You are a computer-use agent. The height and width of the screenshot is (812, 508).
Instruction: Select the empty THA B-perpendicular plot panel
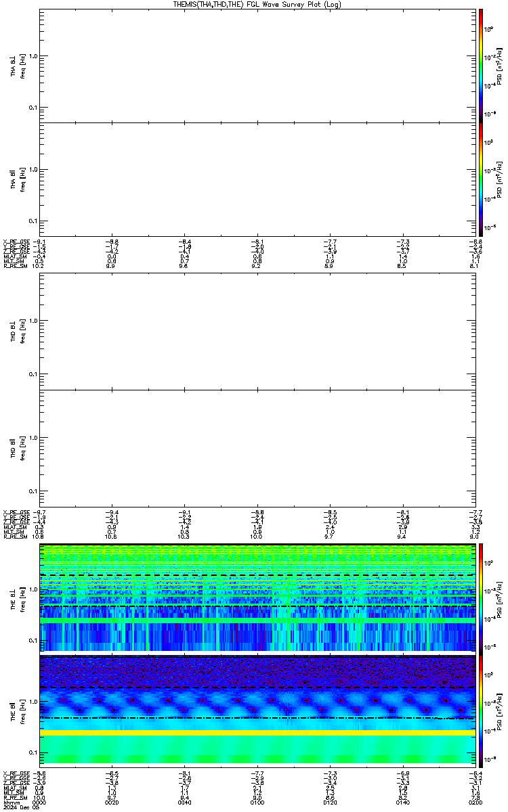pyautogui.click(x=257, y=65)
